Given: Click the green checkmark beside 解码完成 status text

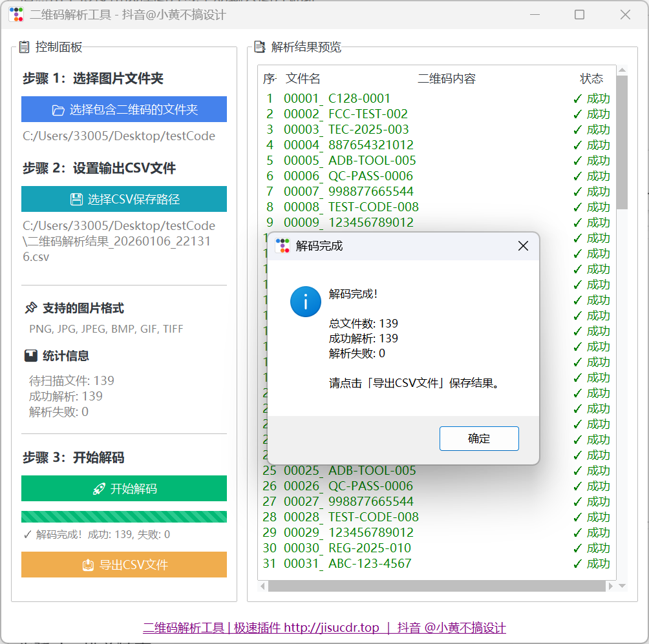Looking at the screenshot, I should (27, 534).
